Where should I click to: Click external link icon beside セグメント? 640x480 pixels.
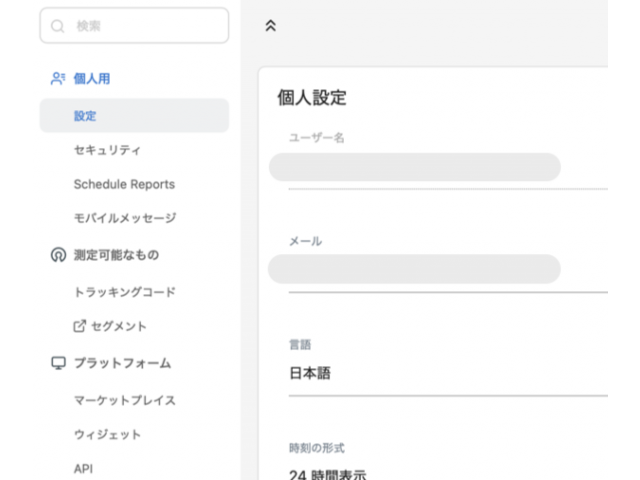click(80, 326)
